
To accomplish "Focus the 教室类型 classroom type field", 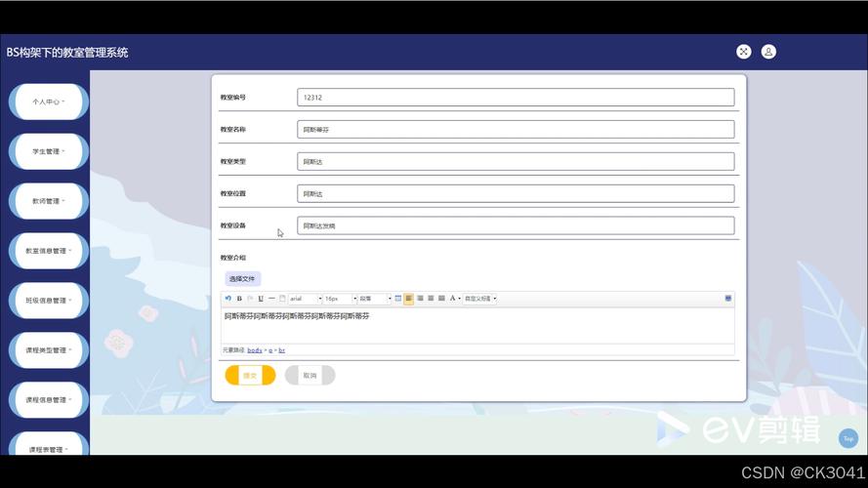I will point(516,162).
